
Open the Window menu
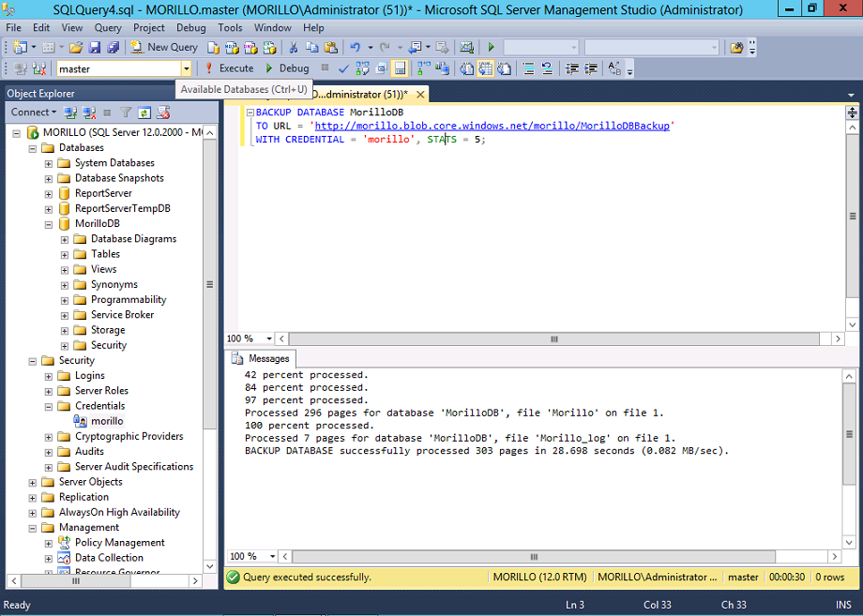(x=272, y=27)
